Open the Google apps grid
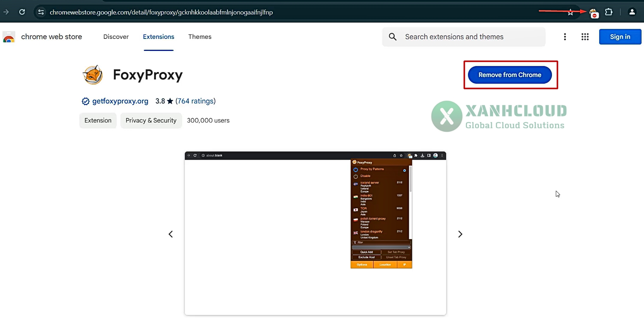The height and width of the screenshot is (327, 644). pyautogui.click(x=585, y=37)
